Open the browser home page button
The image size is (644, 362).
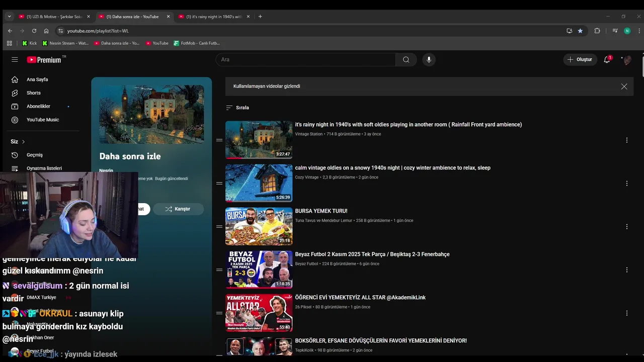click(46, 31)
